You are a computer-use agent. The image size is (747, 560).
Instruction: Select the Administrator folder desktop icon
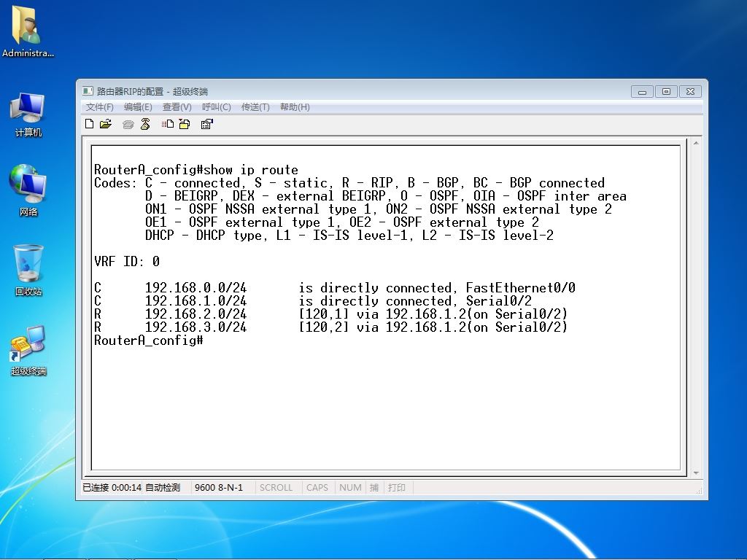tap(28, 32)
